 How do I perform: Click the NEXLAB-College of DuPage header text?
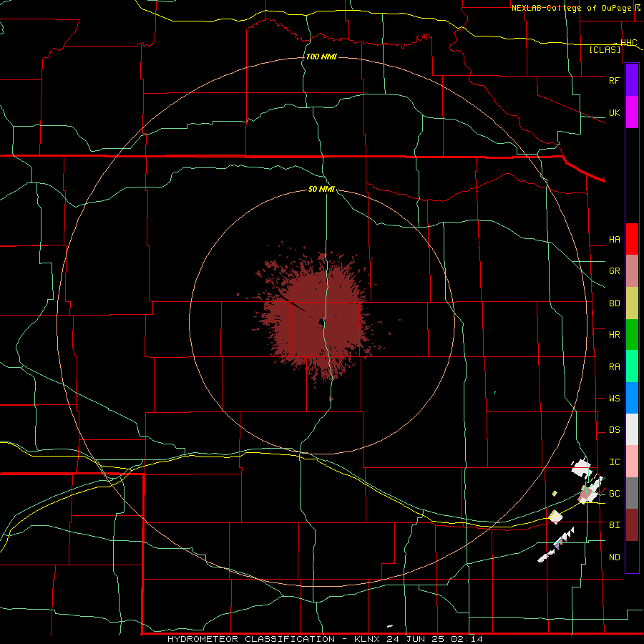tap(570, 8)
